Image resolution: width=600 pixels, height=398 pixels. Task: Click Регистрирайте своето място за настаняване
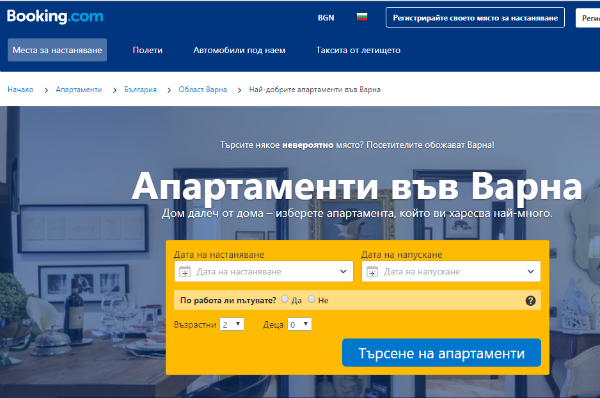tap(475, 18)
